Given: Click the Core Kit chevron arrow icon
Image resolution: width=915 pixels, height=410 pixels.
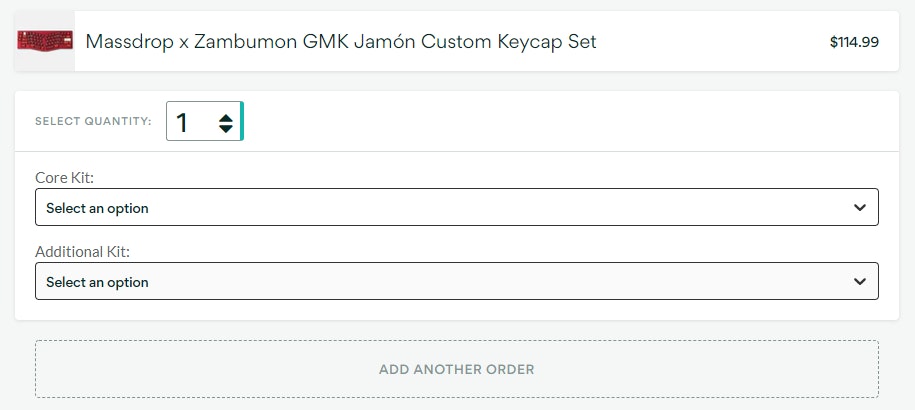Looking at the screenshot, I should [860, 208].
